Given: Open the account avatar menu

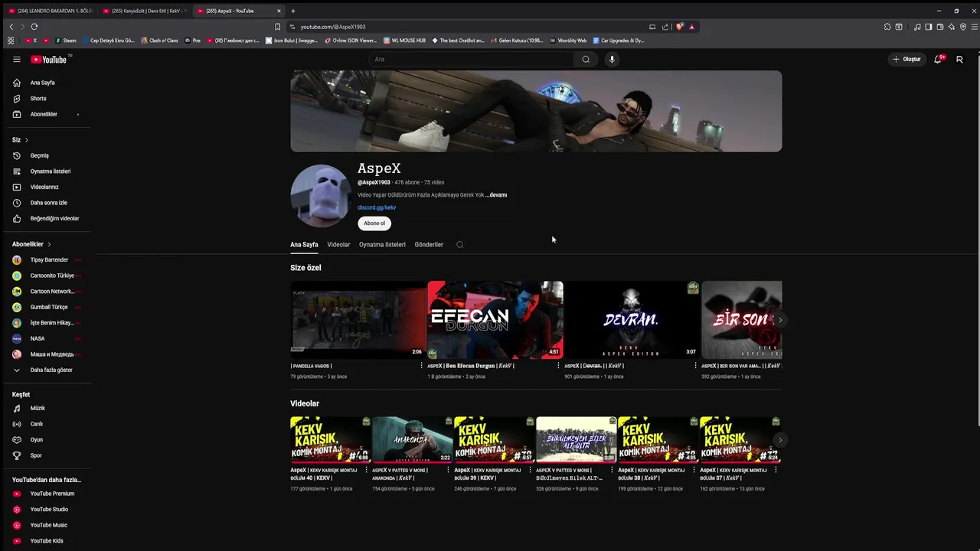Looking at the screenshot, I should pyautogui.click(x=959, y=59).
